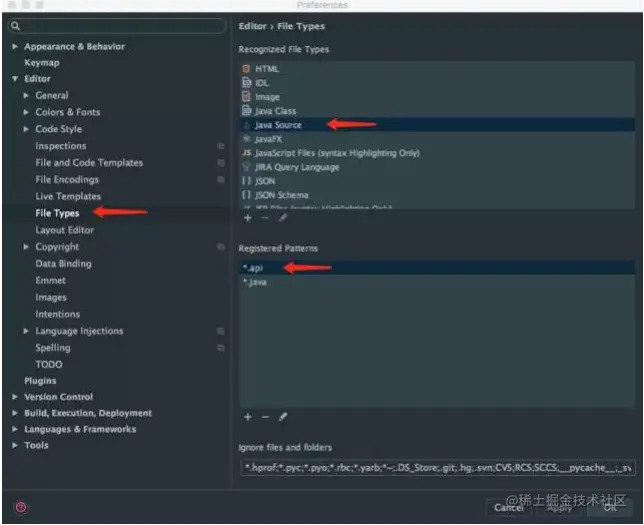Open Data Binding settings
644x525 pixels.
coord(63,264)
